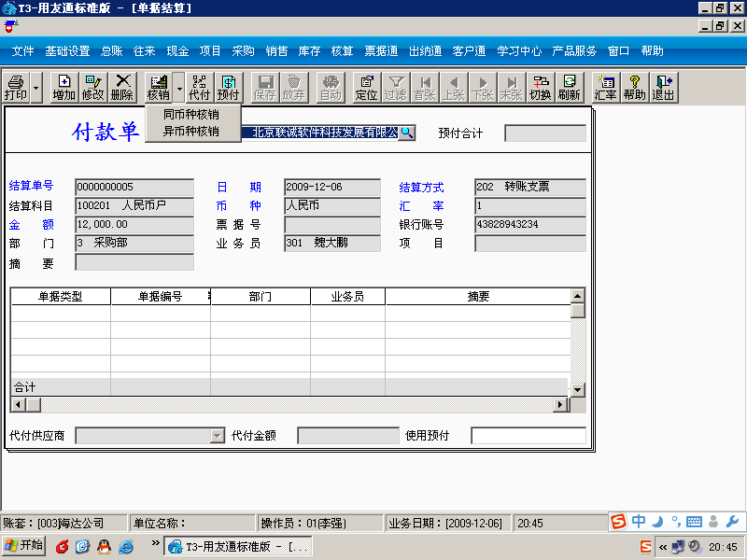Click the T3-用友通标准版 taskbar button
This screenshot has width=747, height=560.
point(238,546)
